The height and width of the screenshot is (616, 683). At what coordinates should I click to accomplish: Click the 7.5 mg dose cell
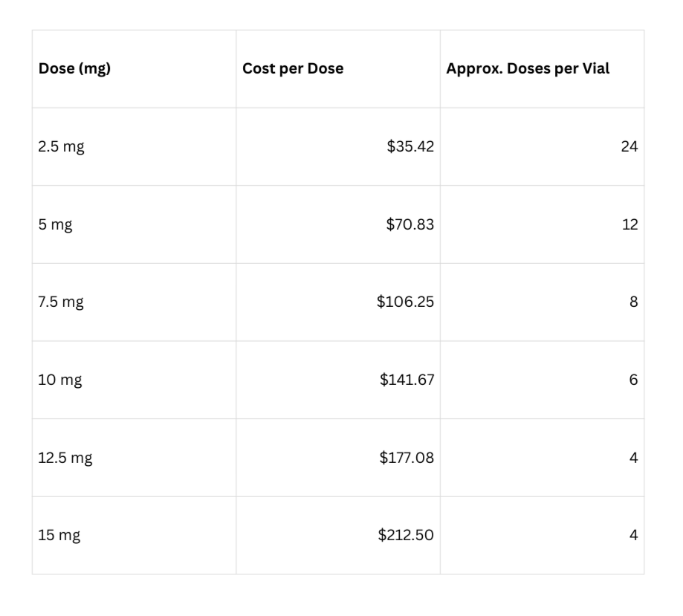coord(135,302)
